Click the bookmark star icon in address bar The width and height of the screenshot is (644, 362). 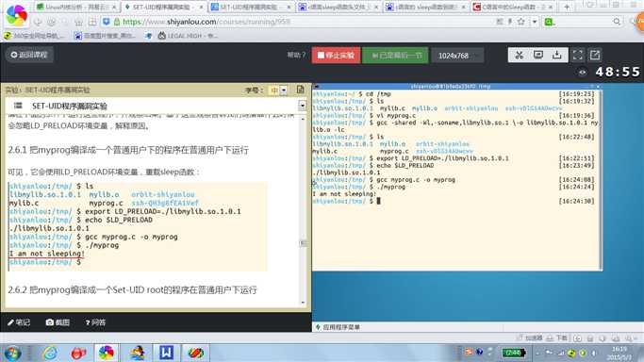pos(521,22)
